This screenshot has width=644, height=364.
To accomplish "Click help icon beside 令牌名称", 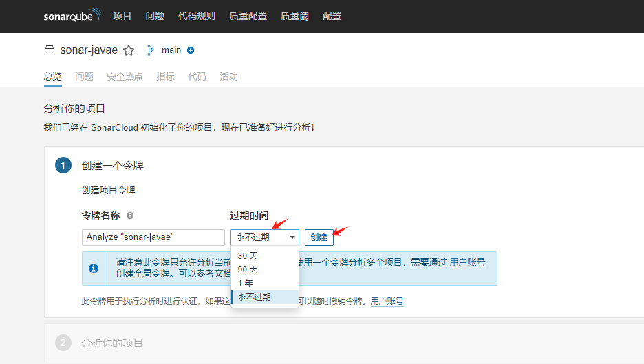I will pyautogui.click(x=130, y=215).
